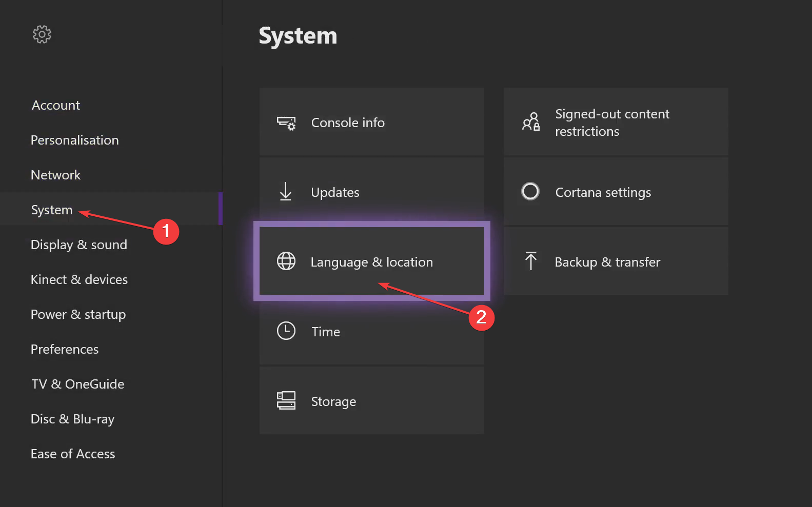This screenshot has width=812, height=507.
Task: Click the Language & location globe icon
Action: pyautogui.click(x=286, y=261)
